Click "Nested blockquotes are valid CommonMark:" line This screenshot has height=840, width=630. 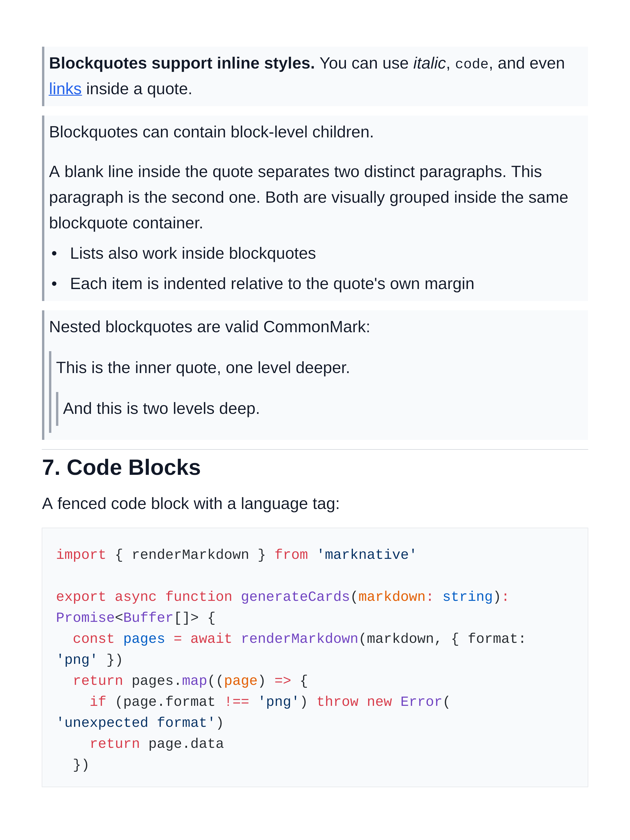pos(209,327)
